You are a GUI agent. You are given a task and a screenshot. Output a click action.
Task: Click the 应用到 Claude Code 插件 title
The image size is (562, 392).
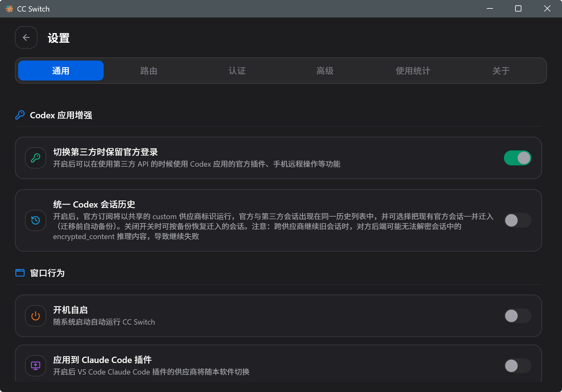pyautogui.click(x=102, y=360)
